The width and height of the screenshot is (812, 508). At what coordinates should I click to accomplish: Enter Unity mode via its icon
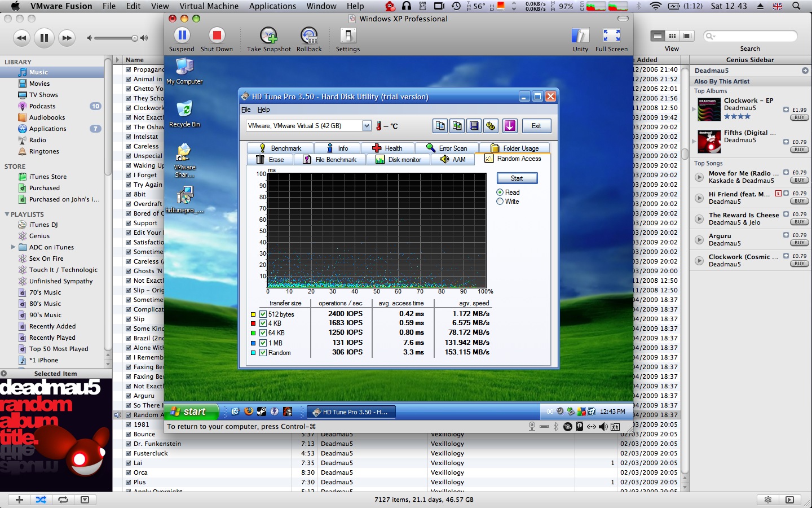[x=580, y=36]
